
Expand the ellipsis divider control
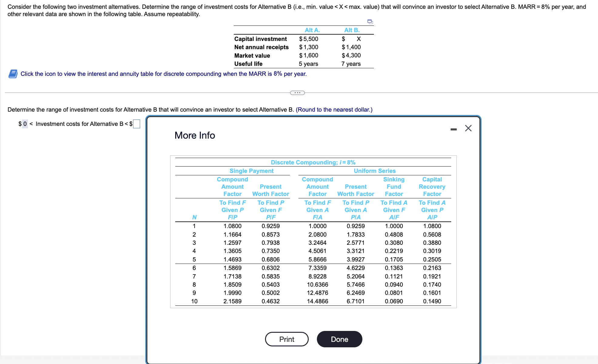click(x=297, y=93)
